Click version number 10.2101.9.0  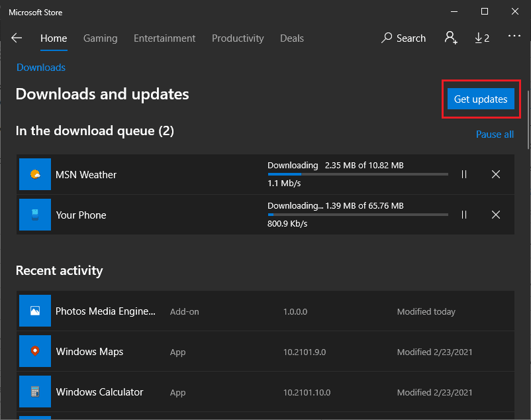click(x=305, y=352)
